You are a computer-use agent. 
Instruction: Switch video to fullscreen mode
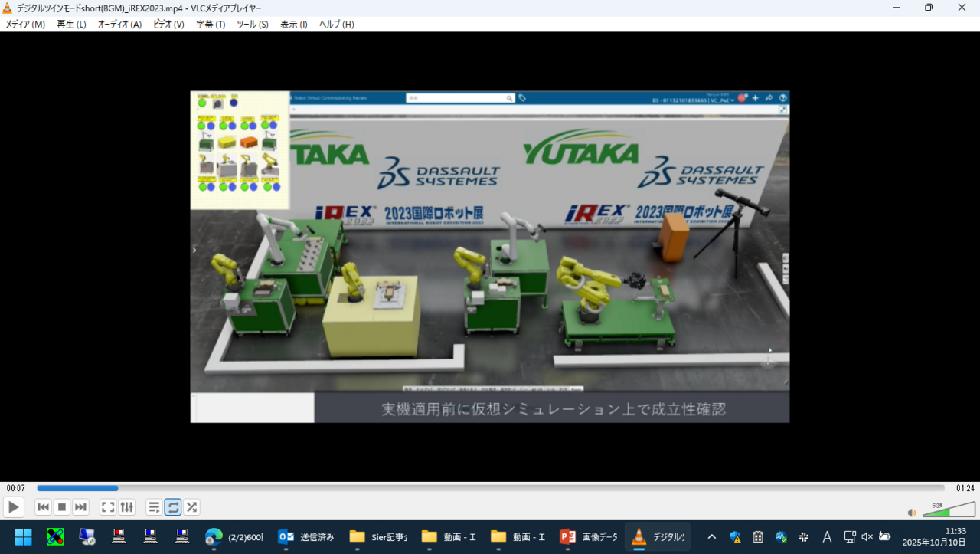tap(108, 507)
